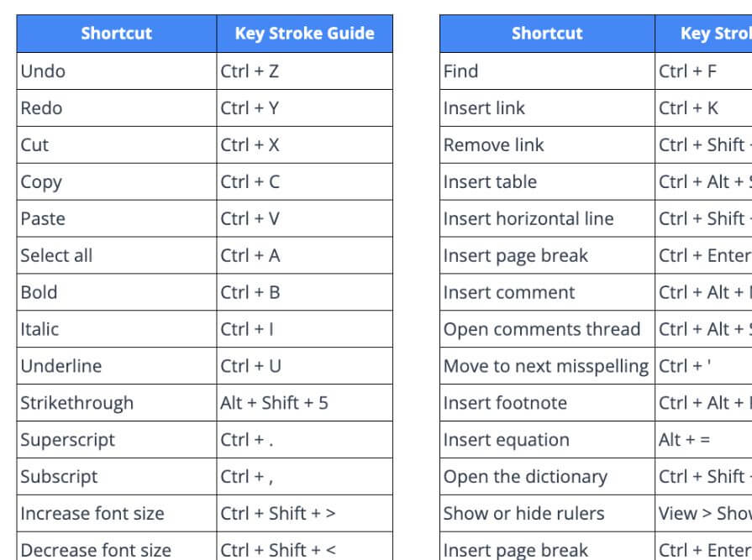Viewport: 752px width, 560px height.
Task: Click the "Ctrl + V" keystroke cell
Action: tap(304, 219)
